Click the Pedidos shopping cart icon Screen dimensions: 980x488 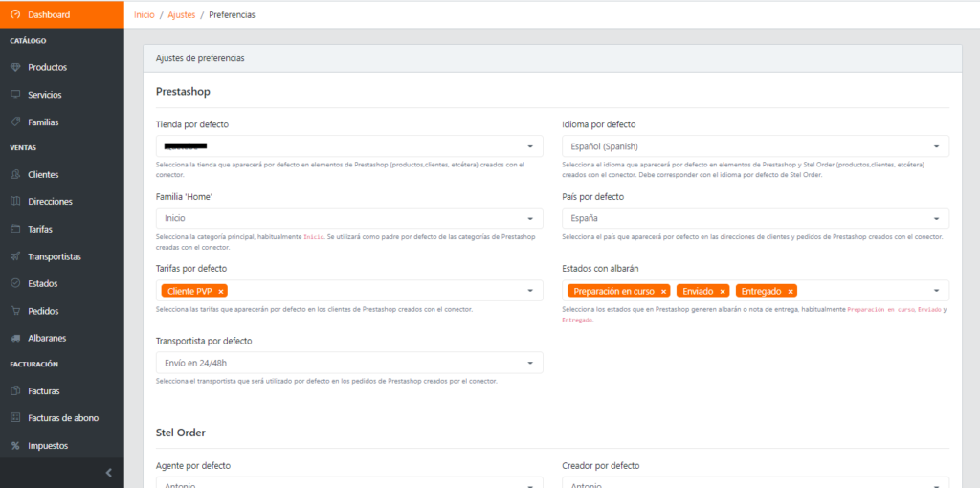(x=15, y=311)
